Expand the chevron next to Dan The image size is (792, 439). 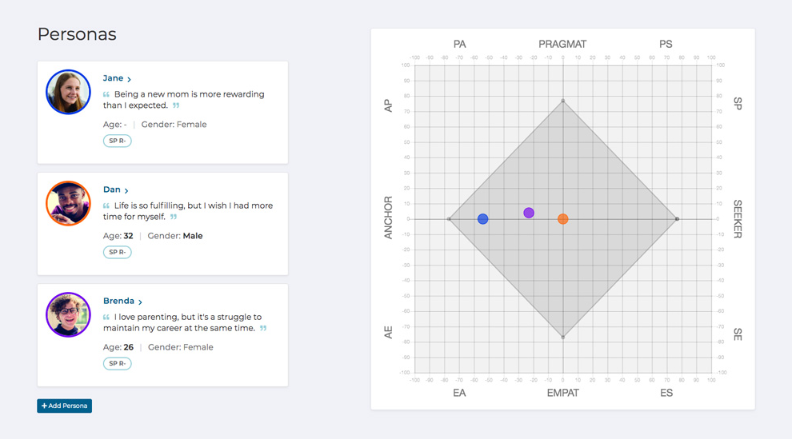pos(127,190)
